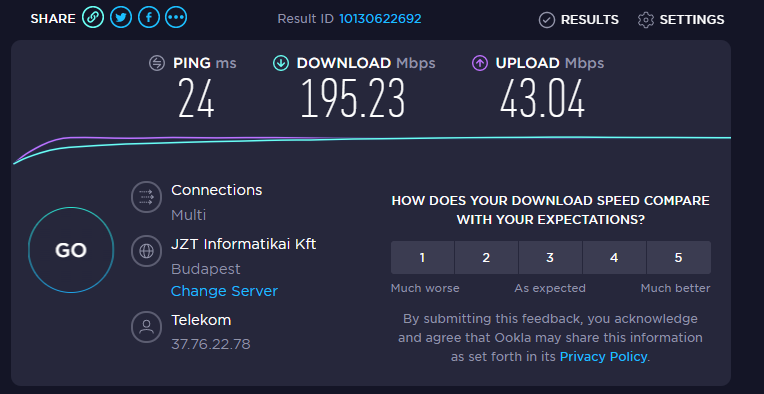Copy the share link via link icon
764x394 pixels.
click(93, 18)
